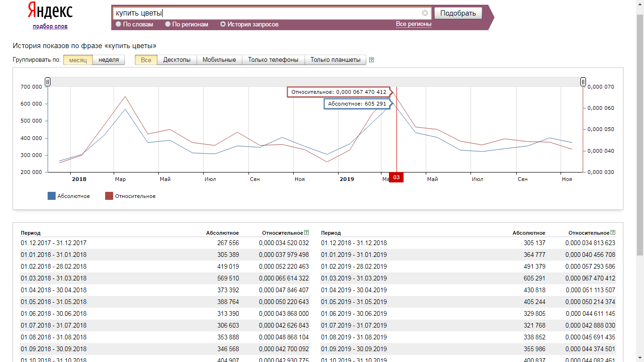This screenshot has width=644, height=362.
Task: Click help icon next to device filter tabs
Action: click(x=372, y=60)
